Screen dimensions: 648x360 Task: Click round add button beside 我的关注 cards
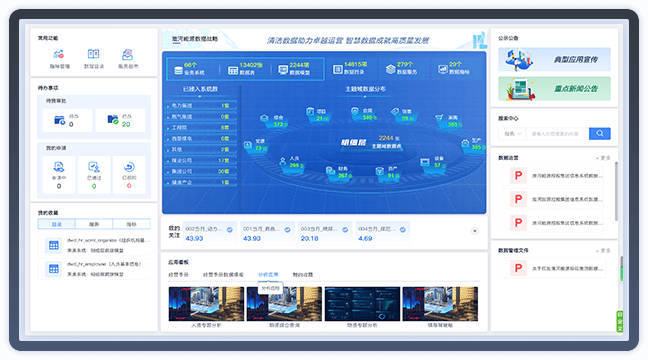[x=475, y=231]
